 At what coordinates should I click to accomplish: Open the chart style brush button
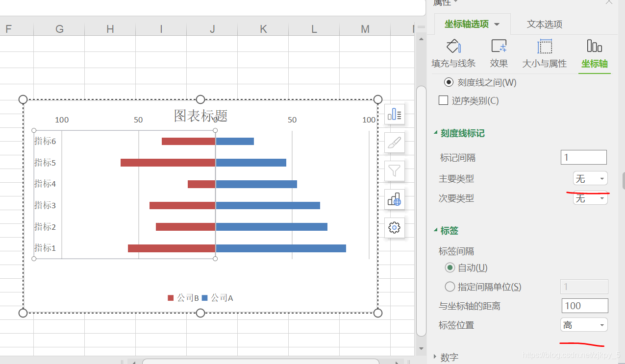395,143
